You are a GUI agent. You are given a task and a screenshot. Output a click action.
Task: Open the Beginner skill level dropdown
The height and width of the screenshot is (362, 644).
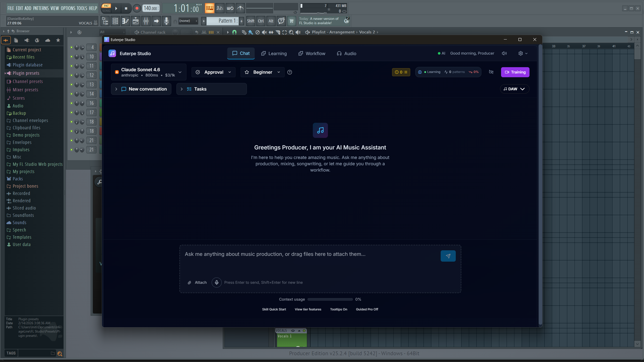pyautogui.click(x=262, y=72)
